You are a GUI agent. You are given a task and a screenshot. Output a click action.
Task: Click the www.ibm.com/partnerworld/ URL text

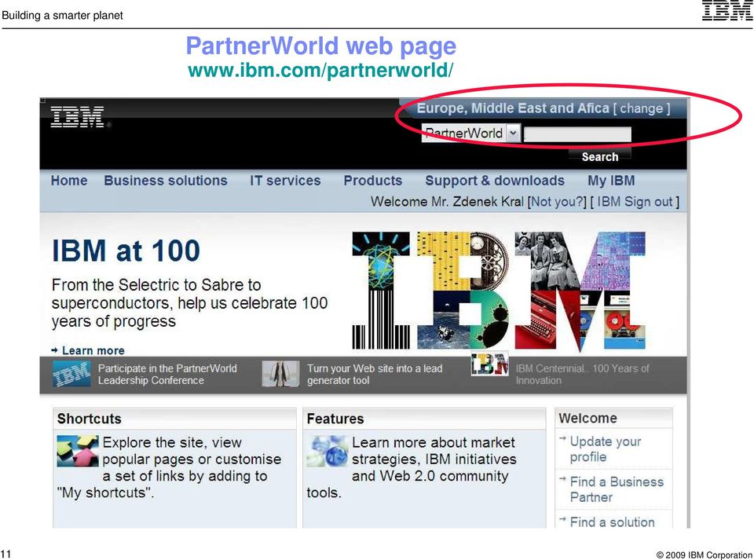(320, 70)
